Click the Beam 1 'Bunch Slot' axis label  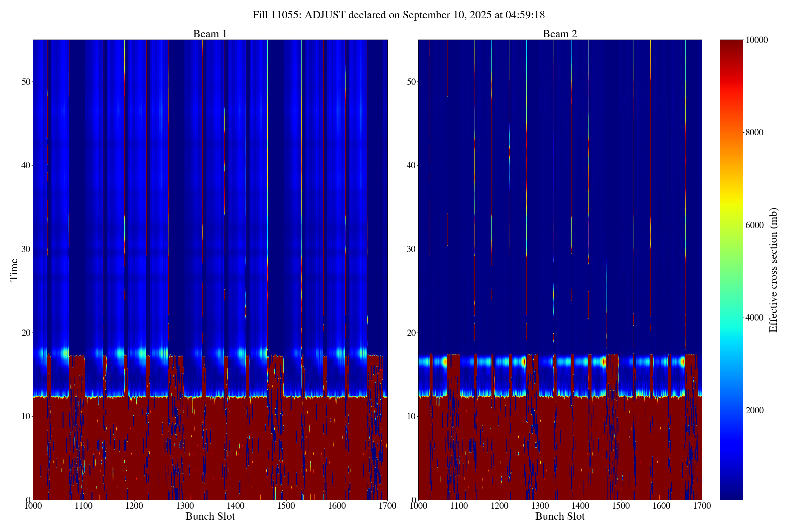(x=210, y=517)
